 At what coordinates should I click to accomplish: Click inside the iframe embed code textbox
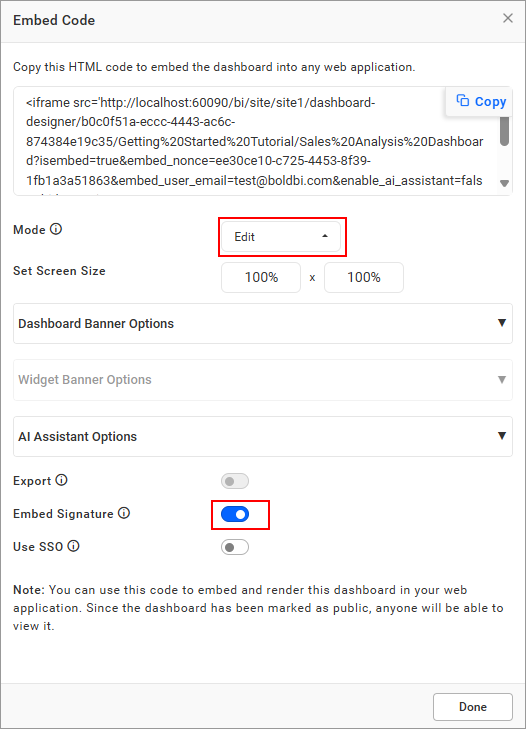pyautogui.click(x=254, y=141)
